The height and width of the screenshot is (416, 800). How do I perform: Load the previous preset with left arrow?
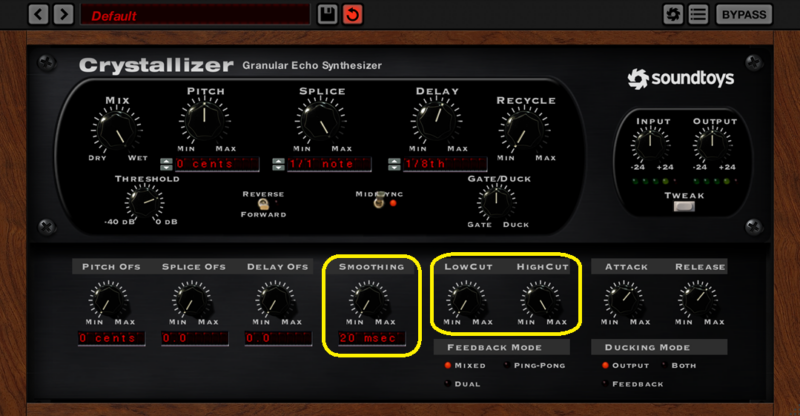click(38, 14)
